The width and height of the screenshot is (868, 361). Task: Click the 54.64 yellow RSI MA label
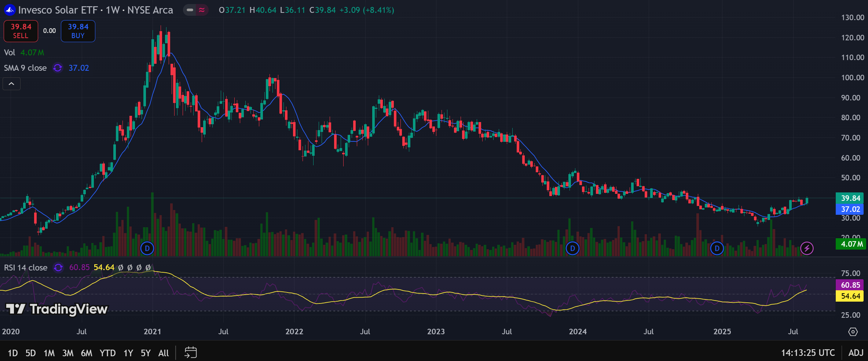click(850, 296)
